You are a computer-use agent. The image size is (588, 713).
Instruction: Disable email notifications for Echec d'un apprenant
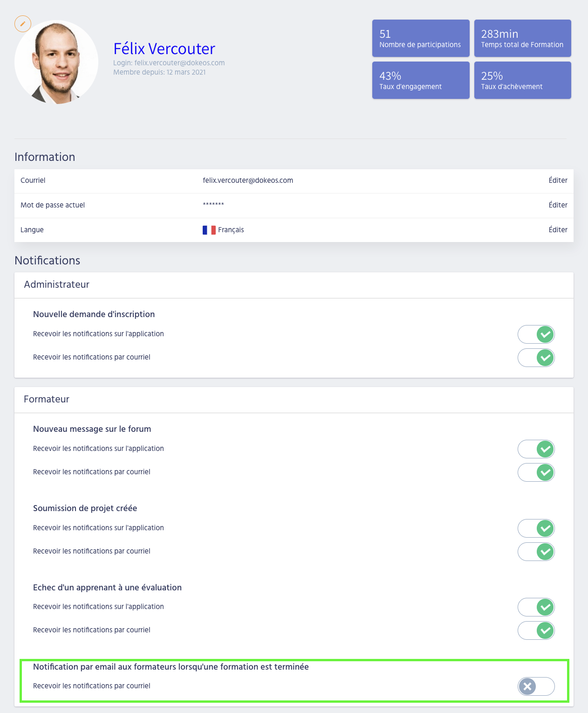536,630
